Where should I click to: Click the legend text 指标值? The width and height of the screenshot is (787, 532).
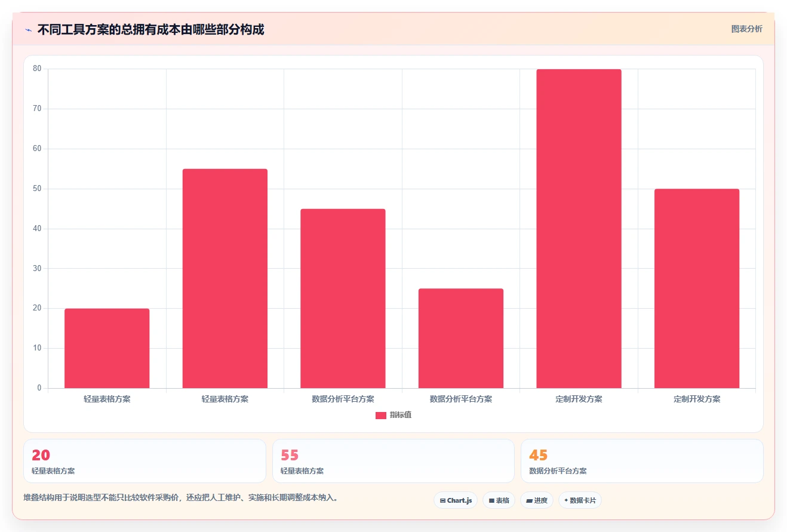(401, 415)
